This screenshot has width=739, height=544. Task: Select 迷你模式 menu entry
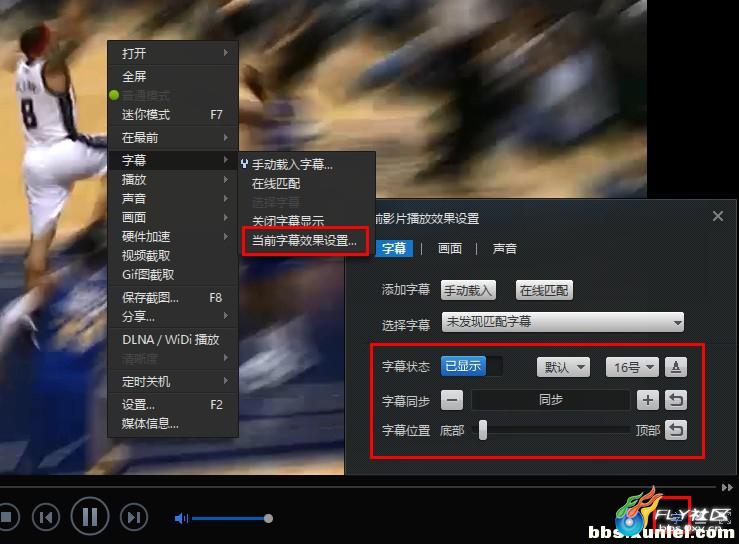pos(173,115)
